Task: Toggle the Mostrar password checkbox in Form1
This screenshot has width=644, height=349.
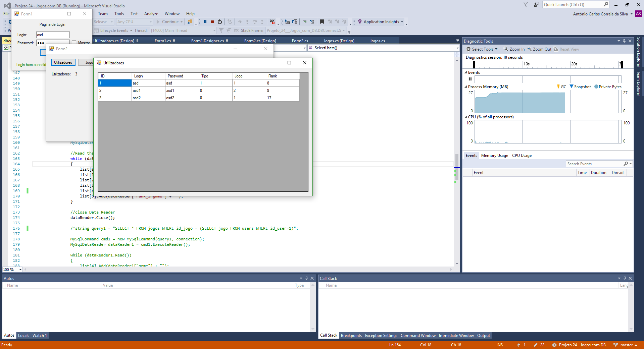Action: point(74,43)
